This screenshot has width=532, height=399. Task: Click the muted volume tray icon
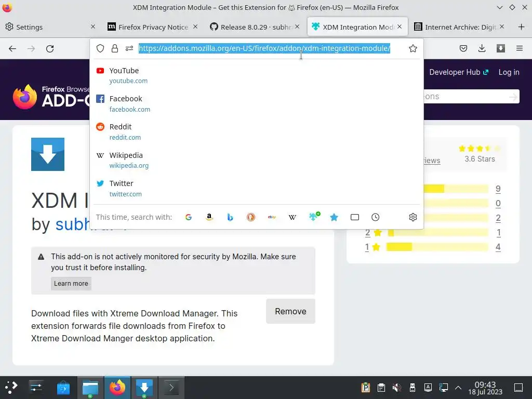(x=396, y=388)
